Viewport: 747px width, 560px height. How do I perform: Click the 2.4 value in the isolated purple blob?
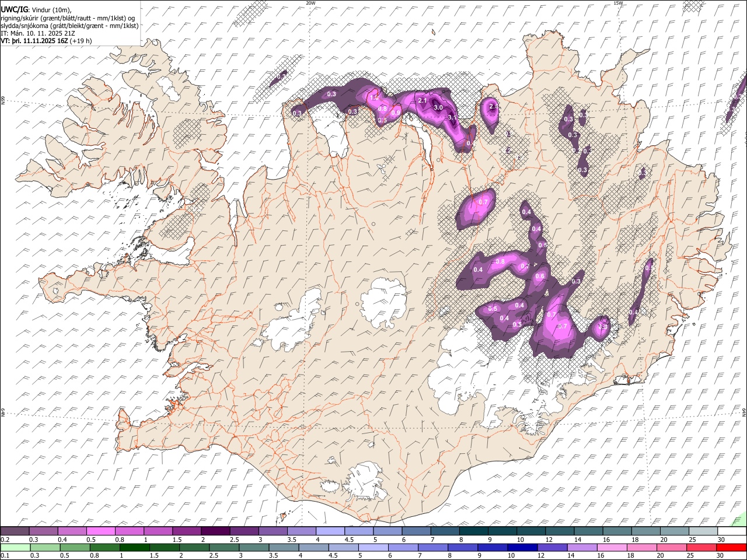494,107
